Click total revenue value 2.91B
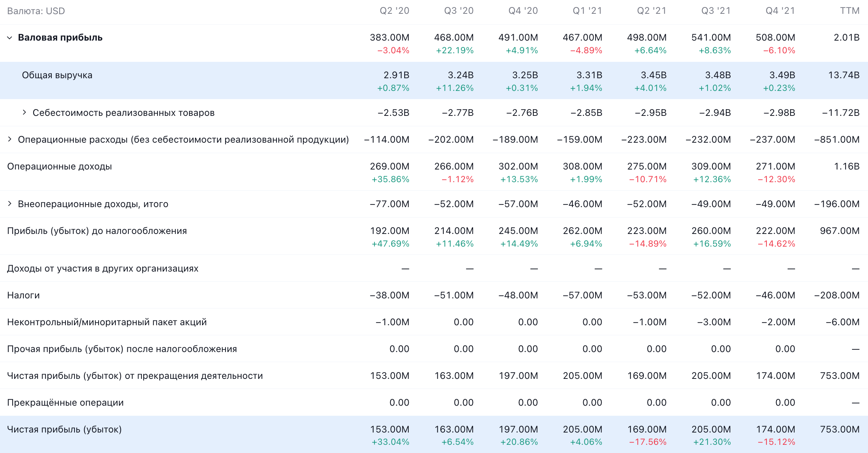 [396, 75]
